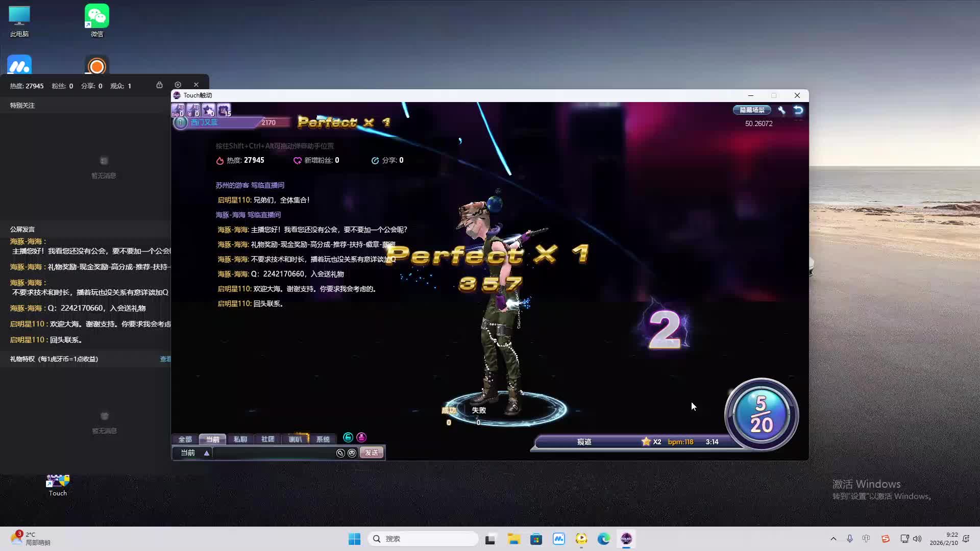
Task: Open the 查看 link in gift privilege section
Action: tap(166, 359)
